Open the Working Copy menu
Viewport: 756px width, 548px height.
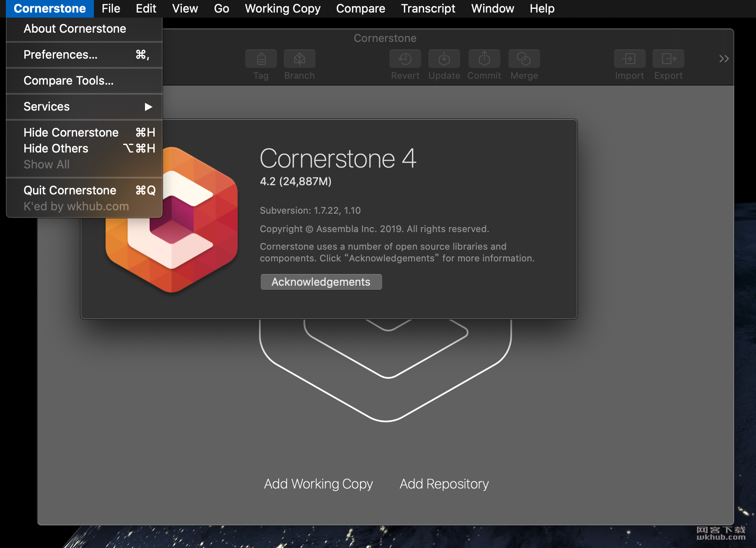[282, 8]
